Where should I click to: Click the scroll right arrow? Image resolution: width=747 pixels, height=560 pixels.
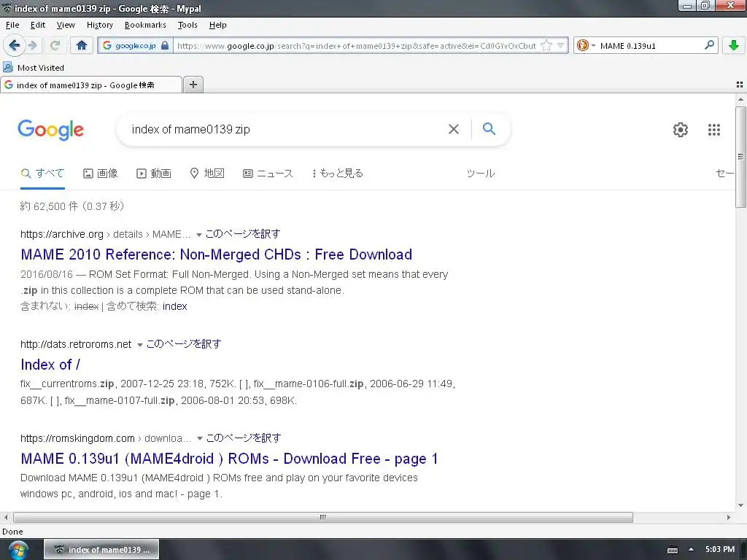coord(729,517)
